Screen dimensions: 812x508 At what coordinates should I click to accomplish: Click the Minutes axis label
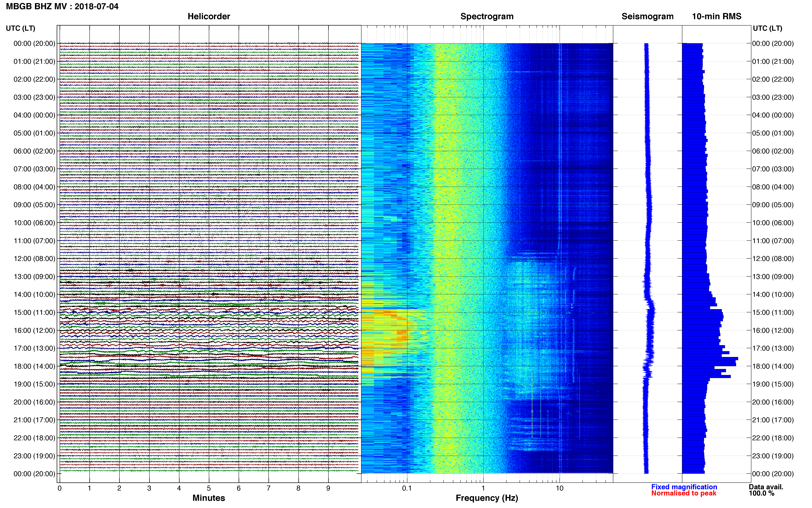pos(209,498)
